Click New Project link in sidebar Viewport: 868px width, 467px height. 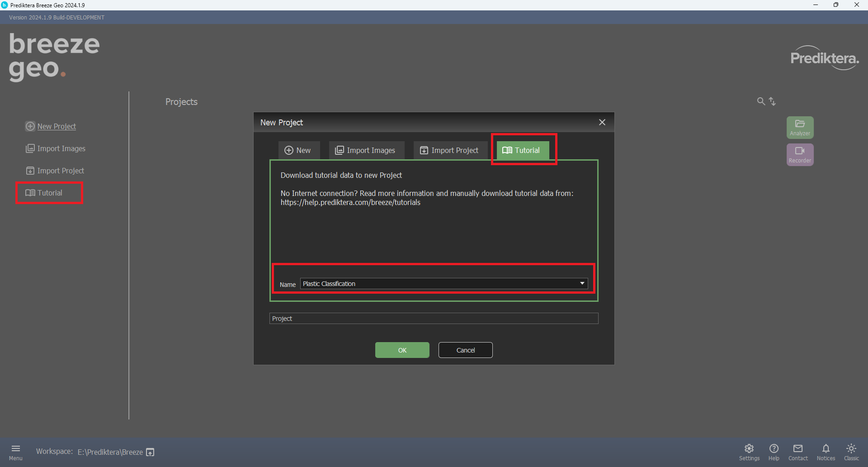point(56,126)
